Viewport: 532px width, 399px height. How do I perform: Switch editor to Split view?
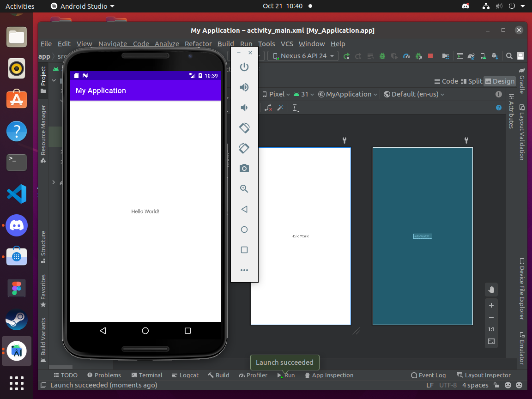472,81
